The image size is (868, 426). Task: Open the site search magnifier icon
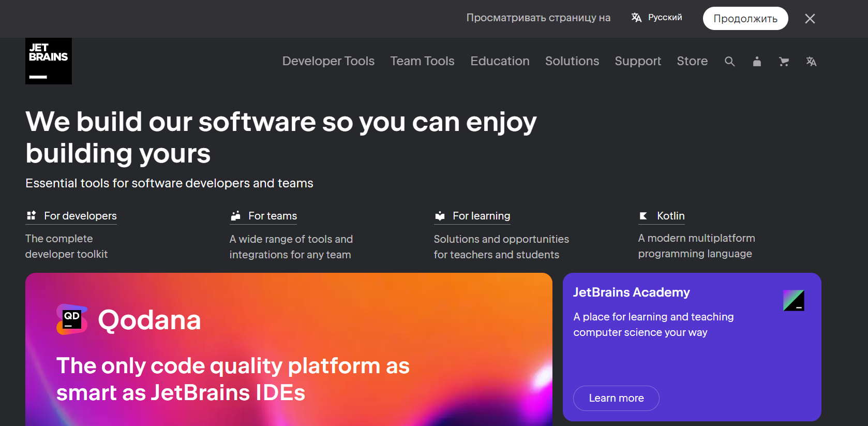(730, 62)
